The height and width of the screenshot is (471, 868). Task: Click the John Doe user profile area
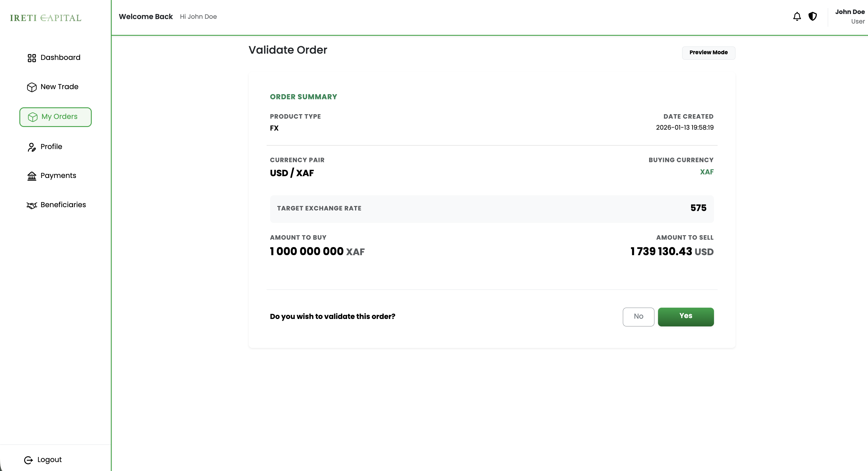coord(849,16)
